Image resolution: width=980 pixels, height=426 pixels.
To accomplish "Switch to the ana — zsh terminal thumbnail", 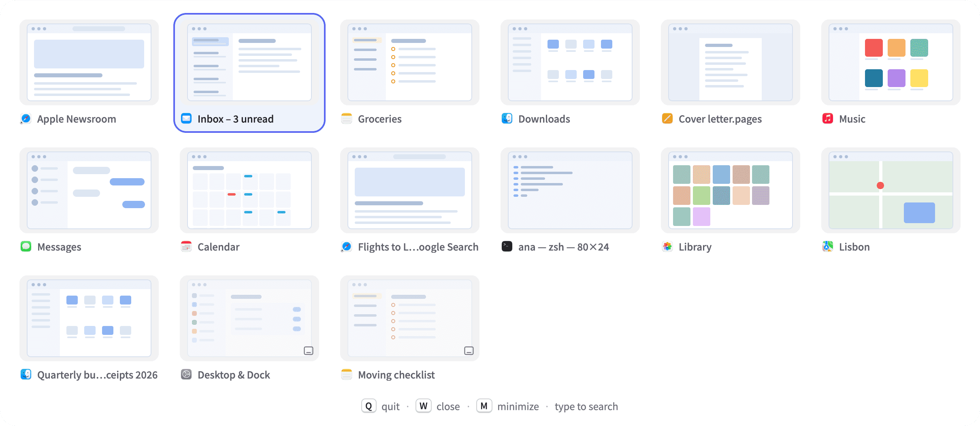I will tap(570, 190).
